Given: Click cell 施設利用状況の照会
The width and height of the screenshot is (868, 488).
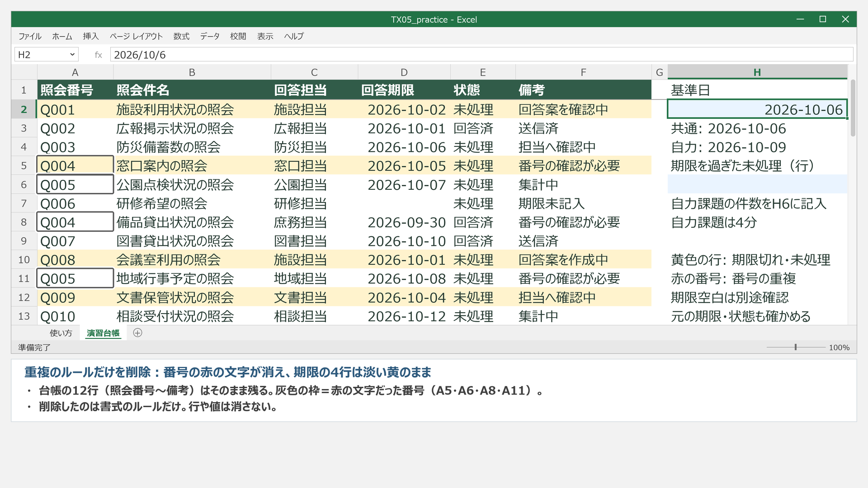Looking at the screenshot, I should 192,109.
